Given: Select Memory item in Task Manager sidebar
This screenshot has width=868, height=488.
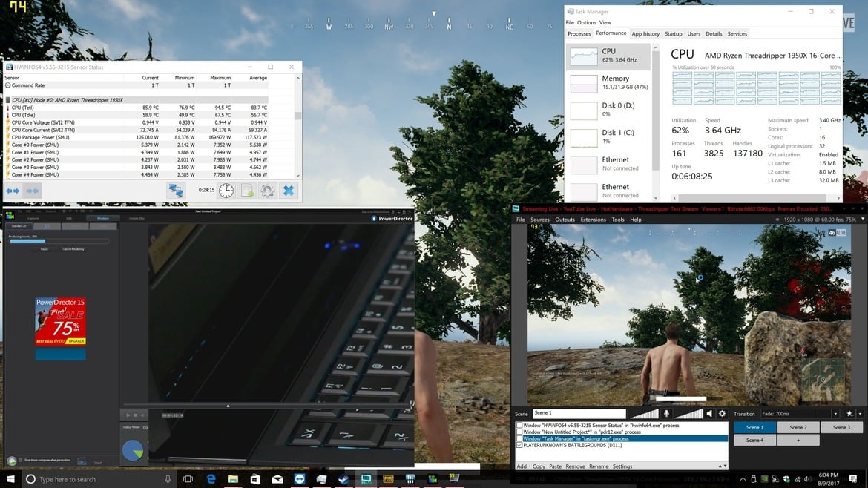Looking at the screenshot, I should point(608,83).
